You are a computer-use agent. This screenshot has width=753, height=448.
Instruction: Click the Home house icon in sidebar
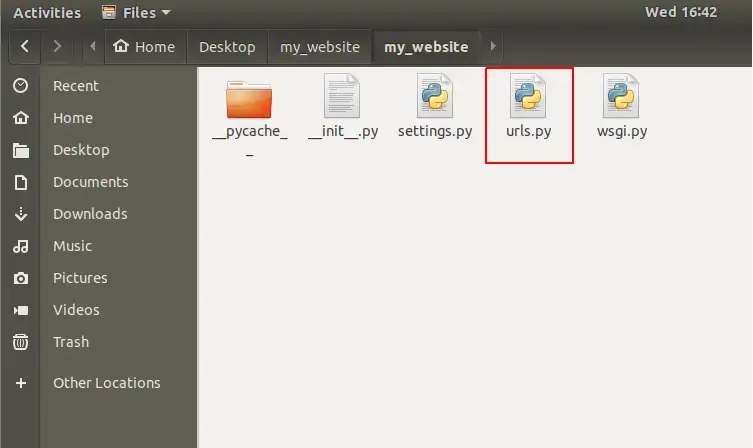click(x=21, y=118)
